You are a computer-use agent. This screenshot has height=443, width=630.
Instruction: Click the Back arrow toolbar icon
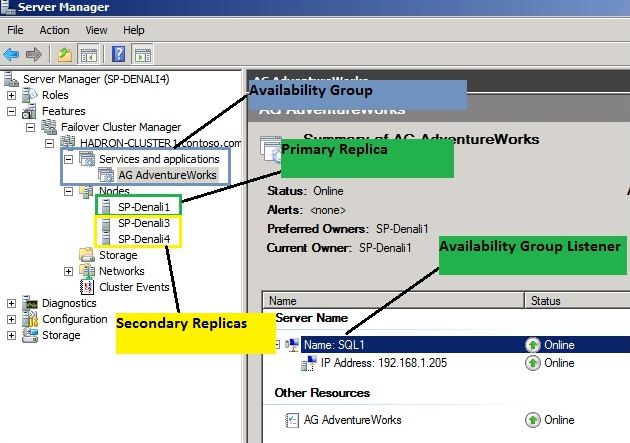[x=11, y=54]
